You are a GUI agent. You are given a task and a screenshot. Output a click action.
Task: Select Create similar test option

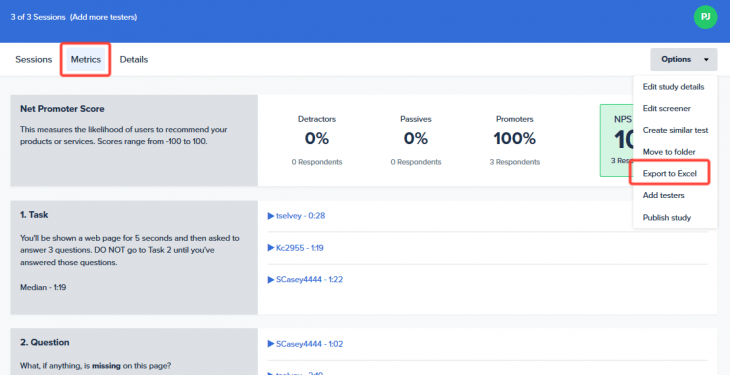675,130
